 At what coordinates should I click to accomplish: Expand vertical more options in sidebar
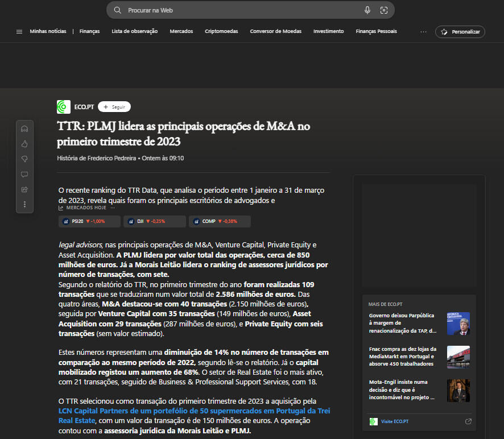(24, 204)
